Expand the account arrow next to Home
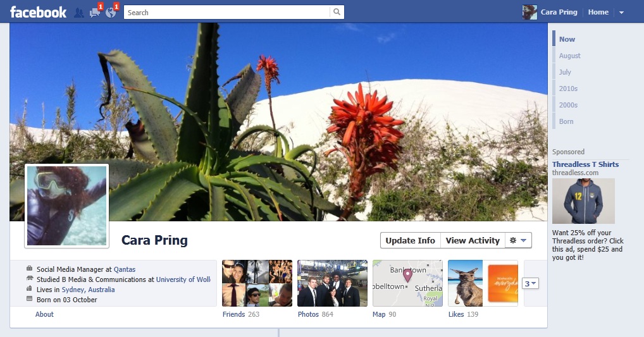644x337 pixels. click(621, 13)
